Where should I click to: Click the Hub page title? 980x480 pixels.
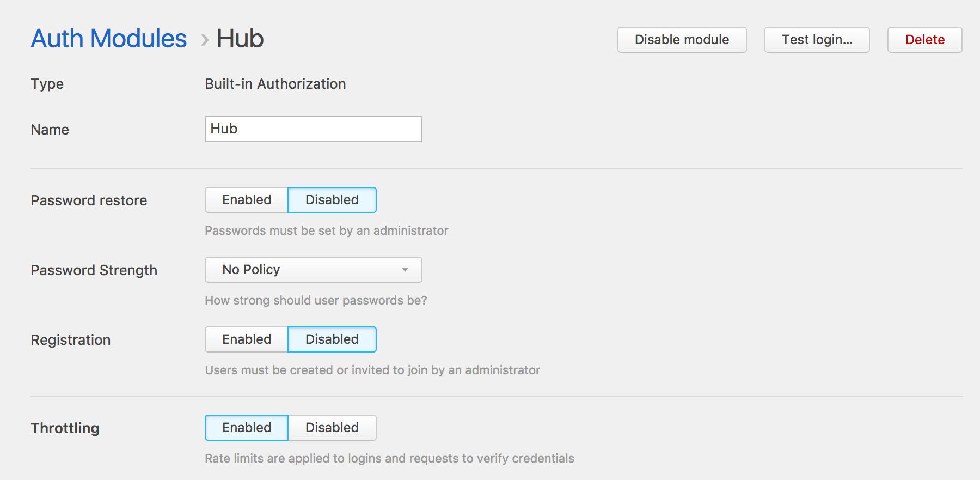pyautogui.click(x=240, y=39)
